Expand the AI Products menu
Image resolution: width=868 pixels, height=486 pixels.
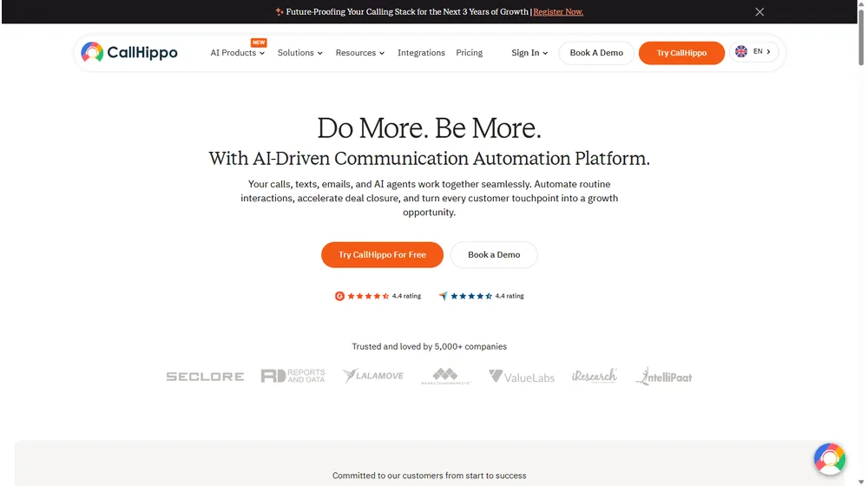click(x=238, y=53)
